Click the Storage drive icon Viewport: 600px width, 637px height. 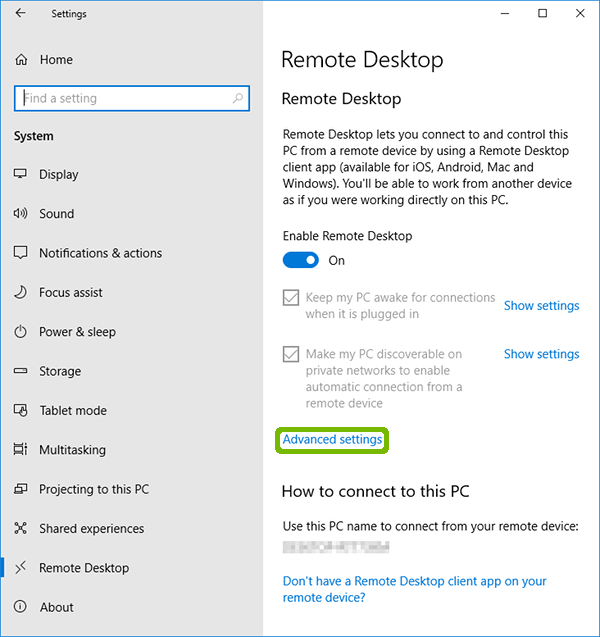pos(20,370)
